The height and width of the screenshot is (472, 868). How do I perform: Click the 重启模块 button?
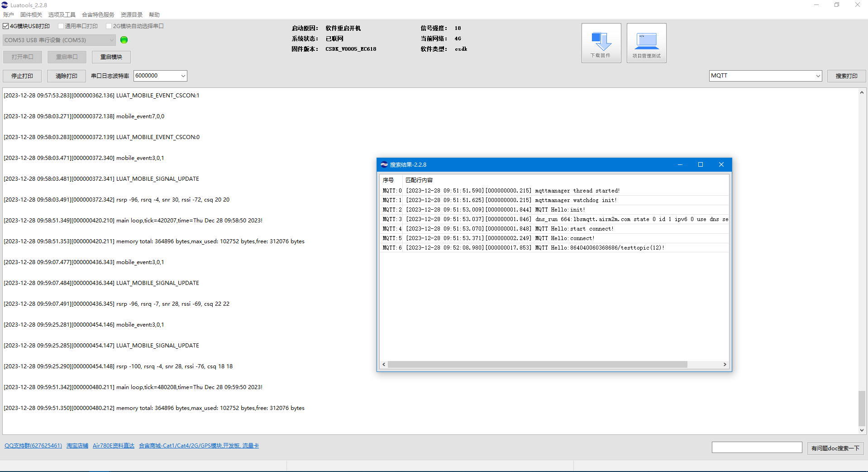(x=111, y=57)
